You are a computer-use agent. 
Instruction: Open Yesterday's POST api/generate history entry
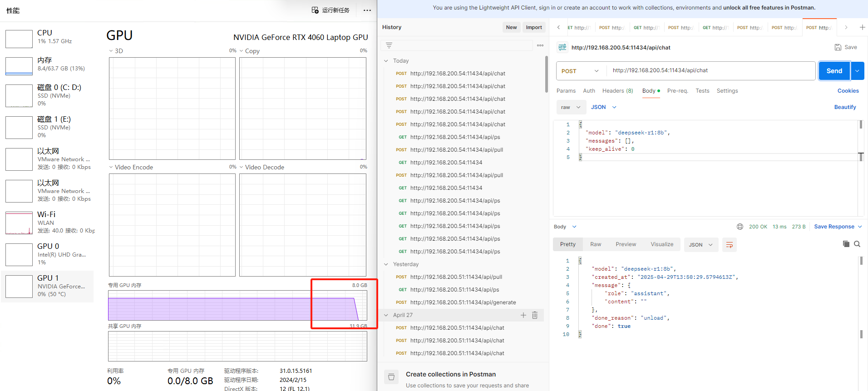(x=463, y=302)
